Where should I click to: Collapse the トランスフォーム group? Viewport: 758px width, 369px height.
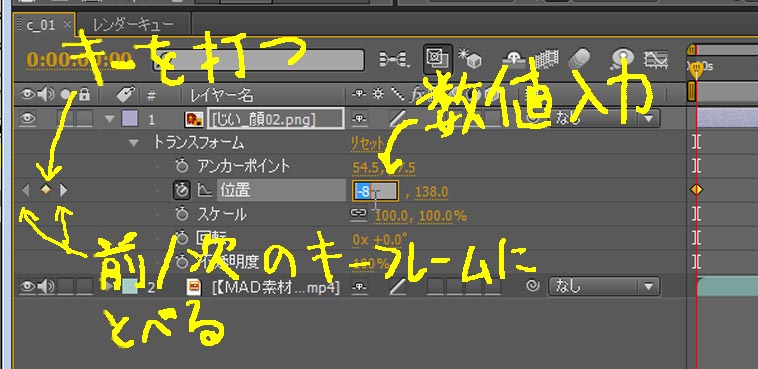(x=134, y=143)
